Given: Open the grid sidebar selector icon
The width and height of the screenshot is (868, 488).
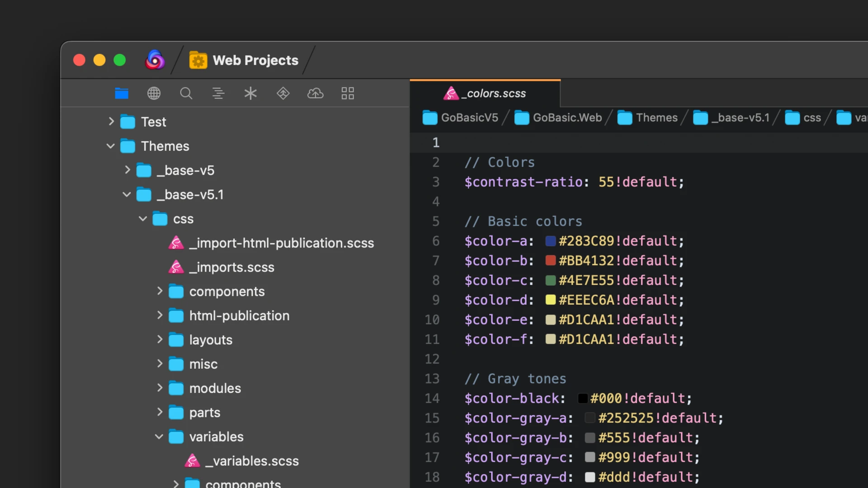Looking at the screenshot, I should [x=348, y=94].
